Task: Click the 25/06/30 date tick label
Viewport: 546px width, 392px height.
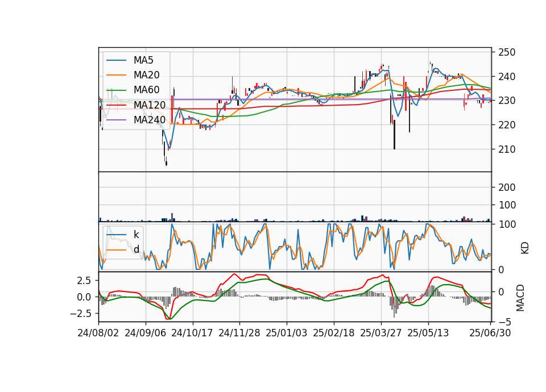Action: tap(490, 333)
